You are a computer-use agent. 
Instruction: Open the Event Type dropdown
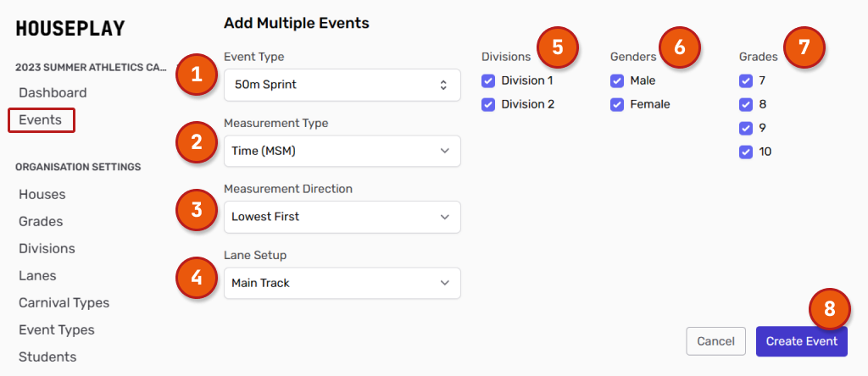[x=342, y=85]
